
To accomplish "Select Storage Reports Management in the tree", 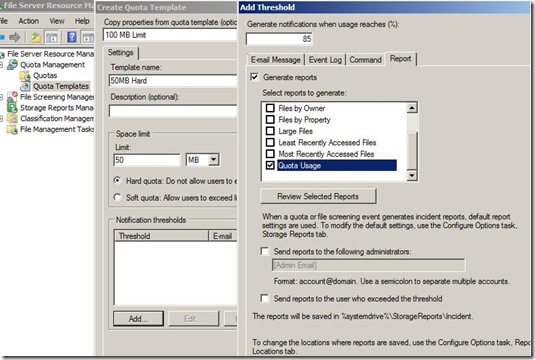I will point(57,108).
